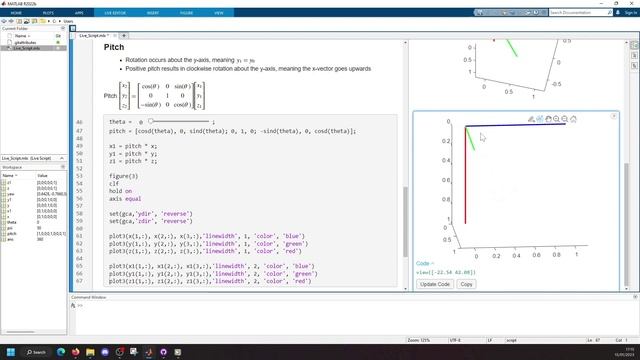Viewport: 640px width, 360px height.
Task: Open File Explorer from taskbar
Action: 90,352
